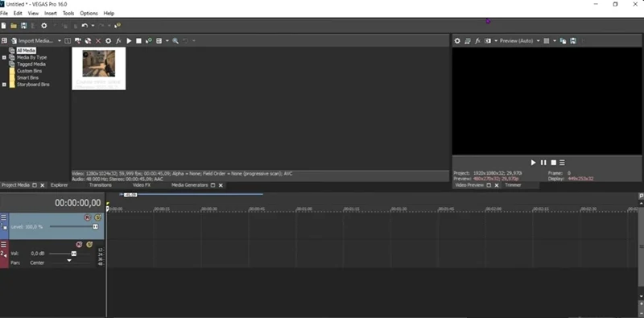Open Media FX with the fx icon
Viewport: 644px width, 318px height.
click(118, 41)
